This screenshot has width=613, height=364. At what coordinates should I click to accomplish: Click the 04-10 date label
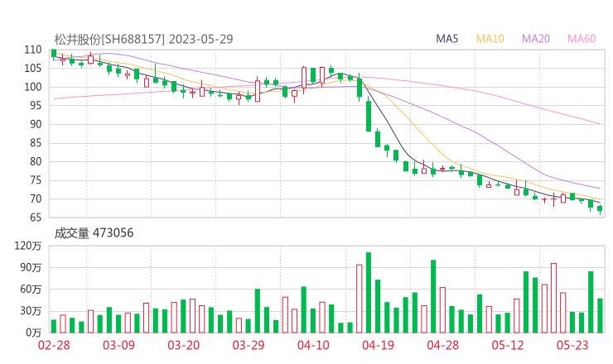pos(313,345)
